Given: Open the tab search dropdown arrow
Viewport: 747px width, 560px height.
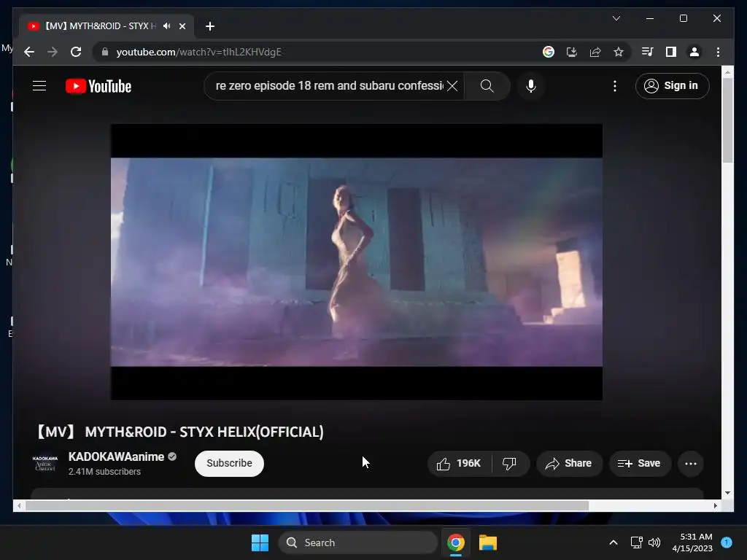Looking at the screenshot, I should 616,18.
